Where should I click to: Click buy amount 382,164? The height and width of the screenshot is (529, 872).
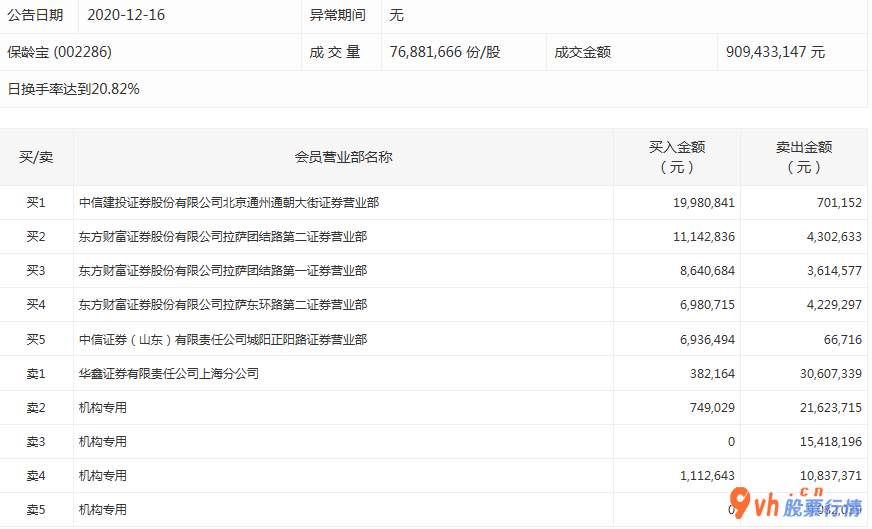[x=712, y=374]
